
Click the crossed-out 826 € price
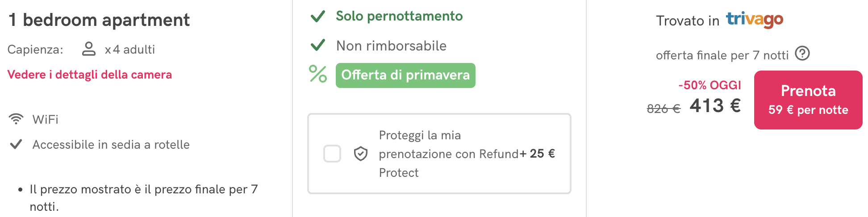pyautogui.click(x=664, y=108)
